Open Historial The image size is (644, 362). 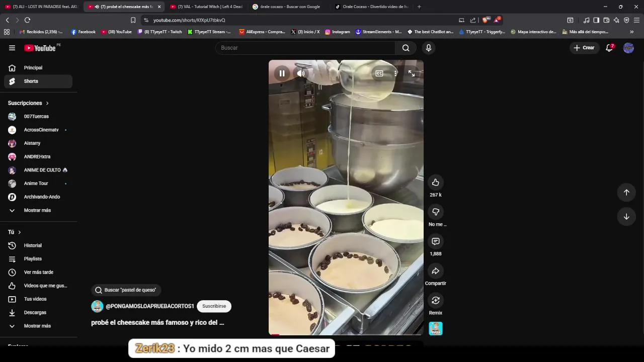[38, 245]
